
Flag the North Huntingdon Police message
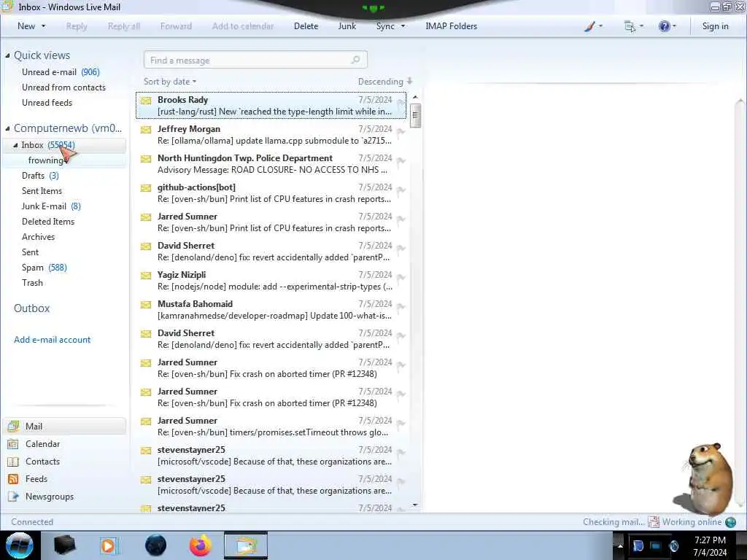pos(400,161)
